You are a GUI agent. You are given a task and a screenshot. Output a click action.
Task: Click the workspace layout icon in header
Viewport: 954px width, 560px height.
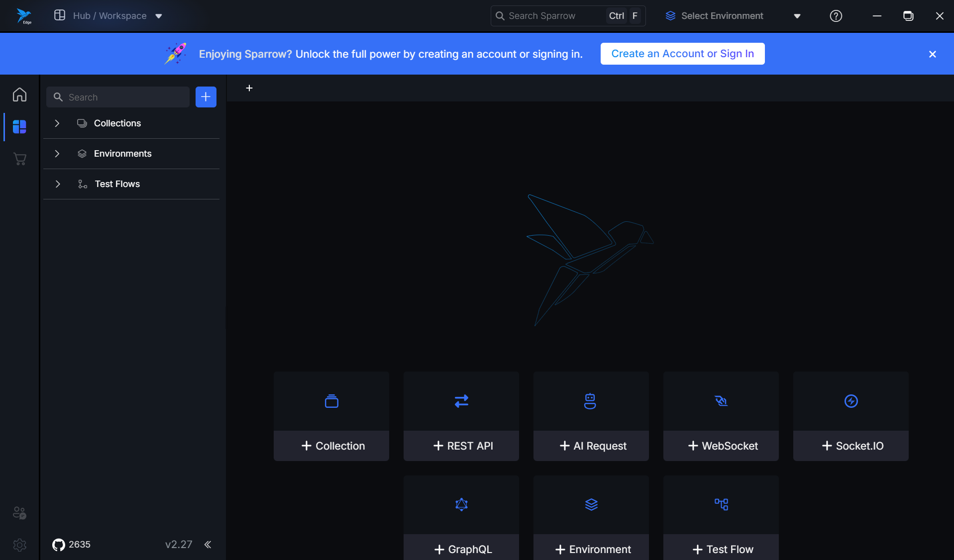coord(60,15)
